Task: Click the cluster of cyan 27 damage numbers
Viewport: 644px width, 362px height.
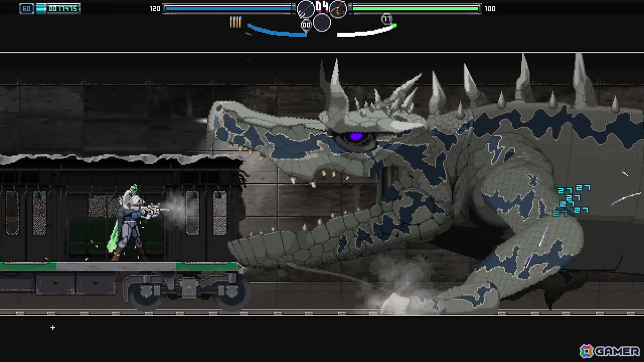Action: click(x=571, y=200)
